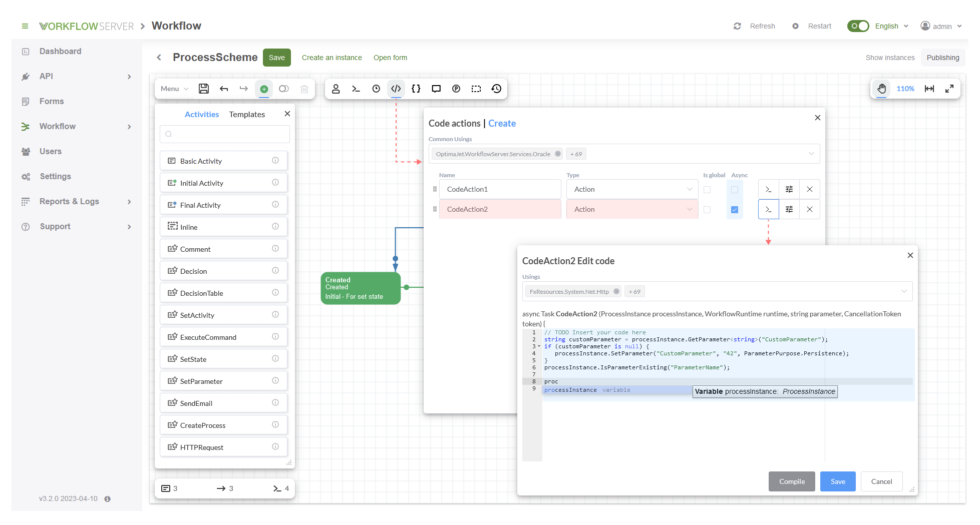Click the green add activity icon
This screenshot has height=525, width=980.
click(264, 89)
